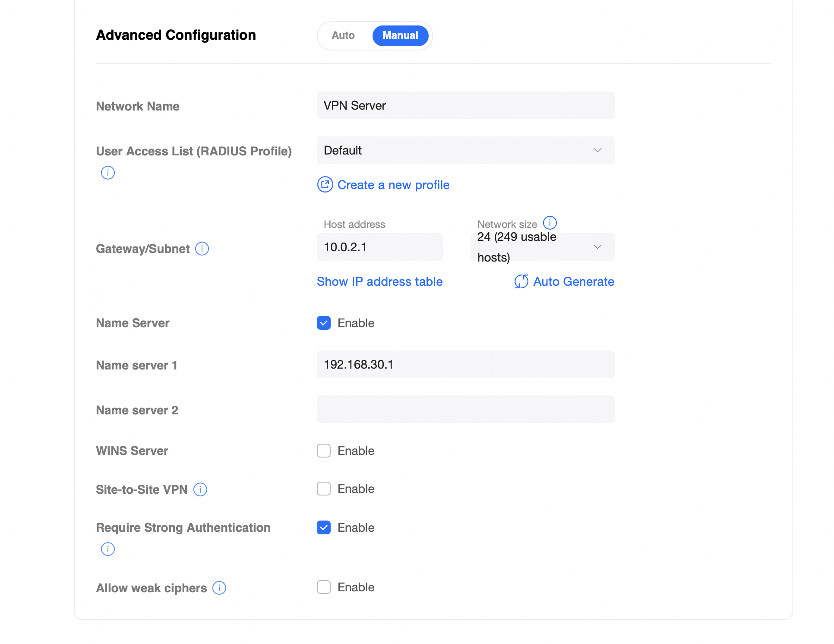Click the User Access List info icon
The height and width of the screenshot is (644, 834).
pos(107,173)
